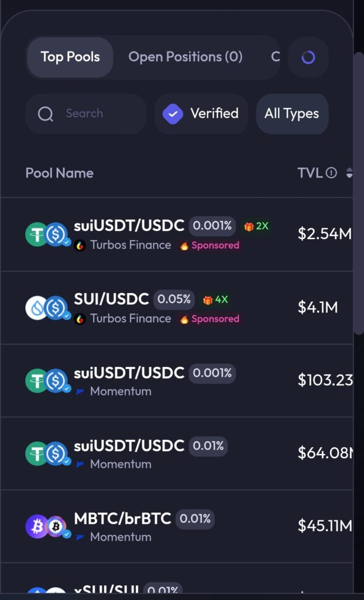Sort pools by TVL arrows
The height and width of the screenshot is (600, 364).
click(x=349, y=173)
